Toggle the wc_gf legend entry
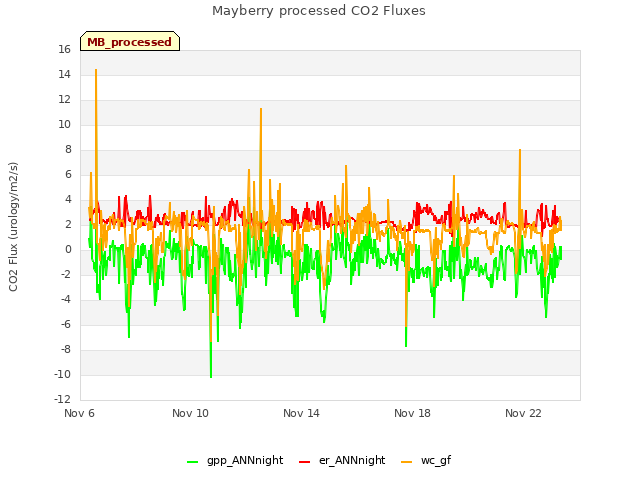This screenshot has width=640, height=480. 426,460
